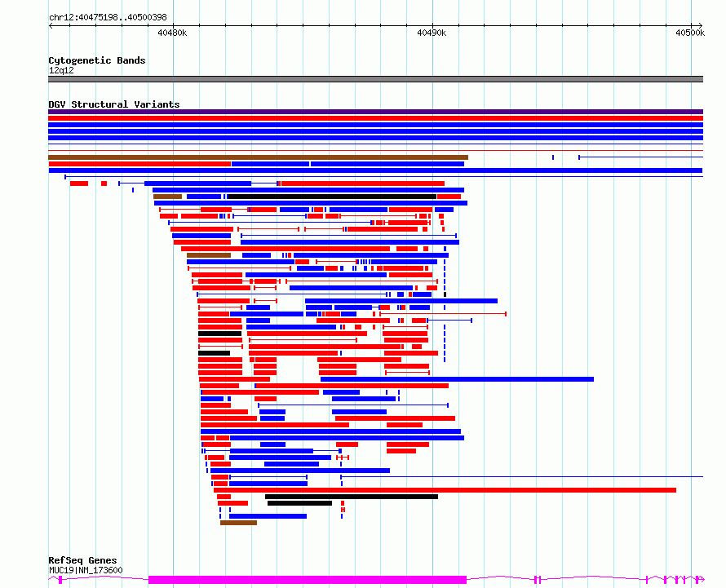This screenshot has height=588, width=726.
Task: Click the gray 12q12 cytogenetic band bar
Action: click(x=375, y=79)
